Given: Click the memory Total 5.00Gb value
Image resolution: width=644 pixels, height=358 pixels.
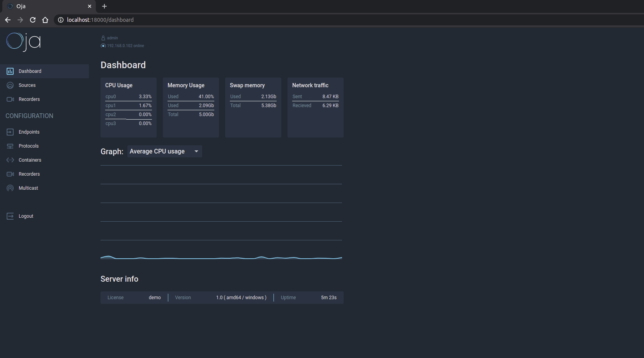Looking at the screenshot, I should (x=206, y=115).
